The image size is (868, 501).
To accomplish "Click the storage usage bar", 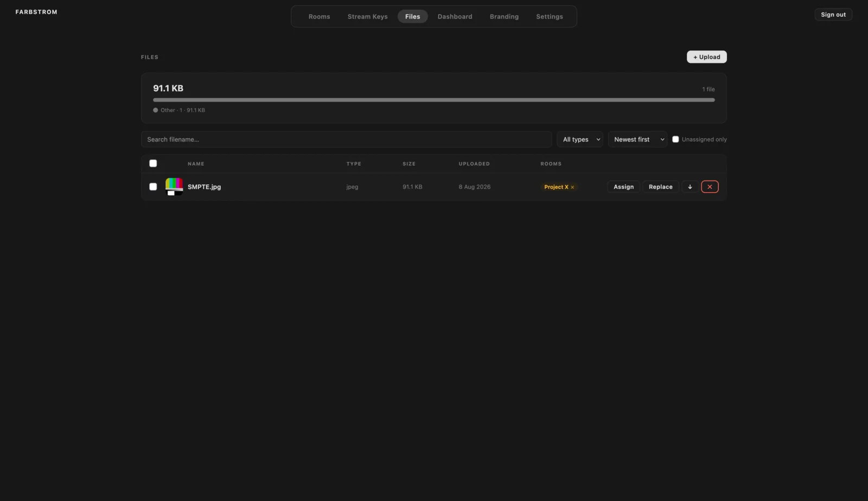I will coord(433,100).
